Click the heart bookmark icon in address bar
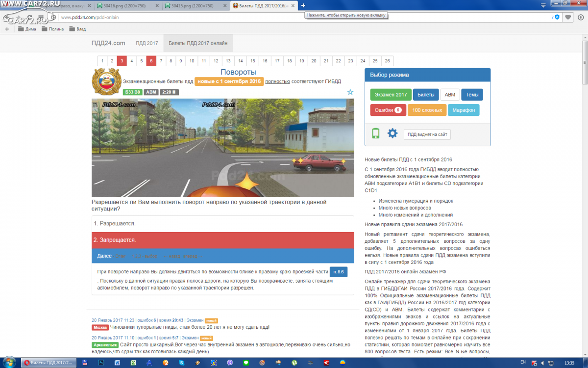This screenshot has width=588, height=368. (568, 17)
